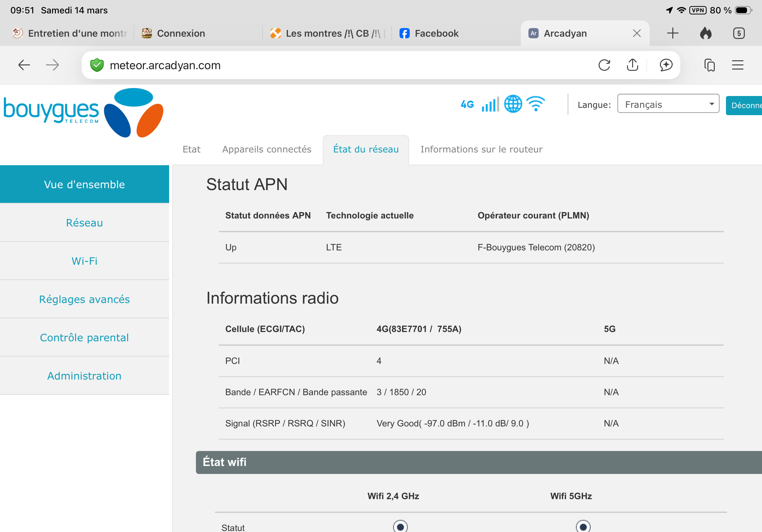Screen dimensions: 762x532
Task: Click the 5G column header
Action: pyautogui.click(x=610, y=329)
